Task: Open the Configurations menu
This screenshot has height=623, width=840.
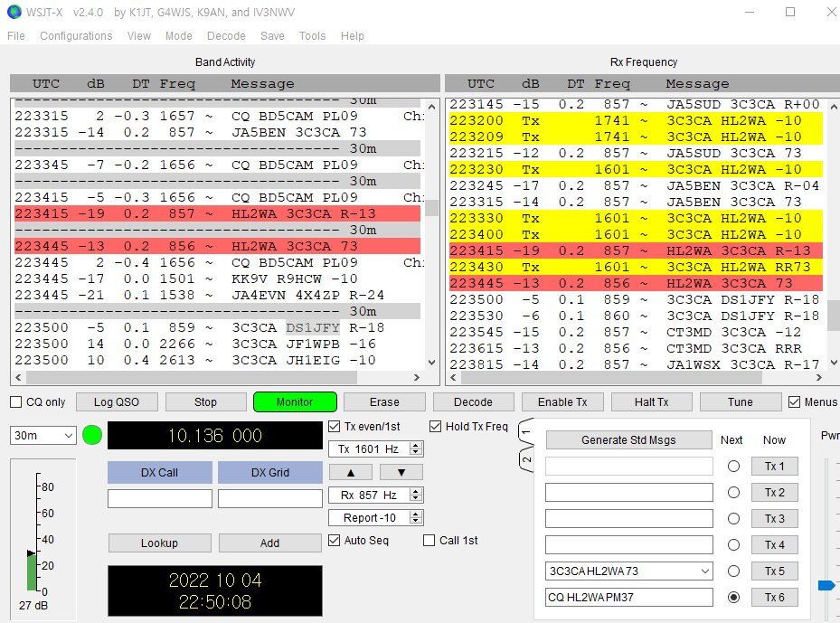Action: click(x=76, y=36)
